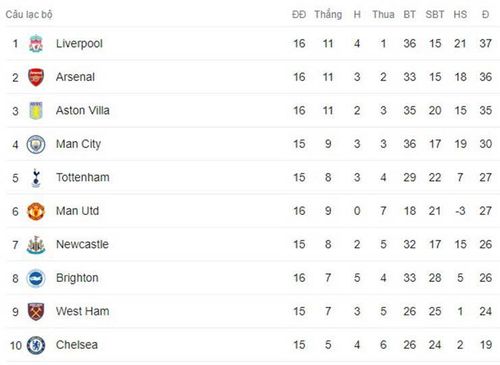
Task: Click the Tottenham club crest
Action: tap(36, 178)
